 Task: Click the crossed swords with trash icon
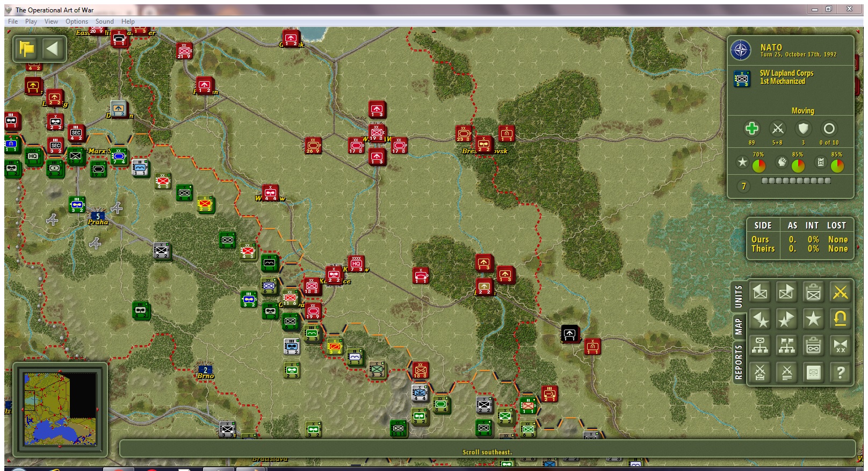759,372
